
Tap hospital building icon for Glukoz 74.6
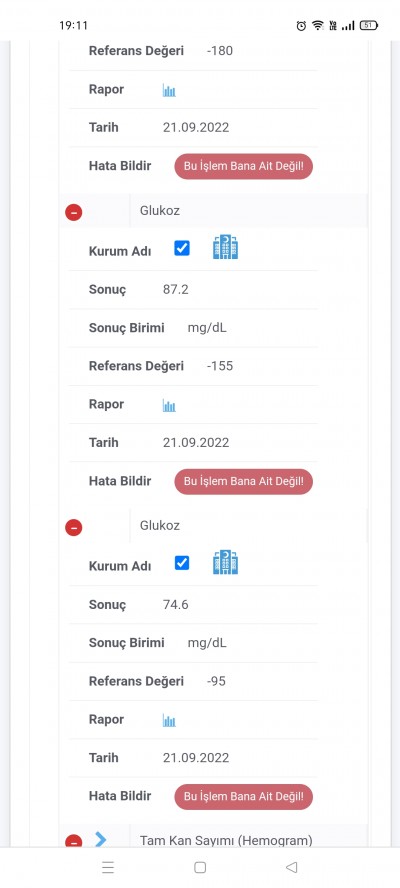click(225, 562)
